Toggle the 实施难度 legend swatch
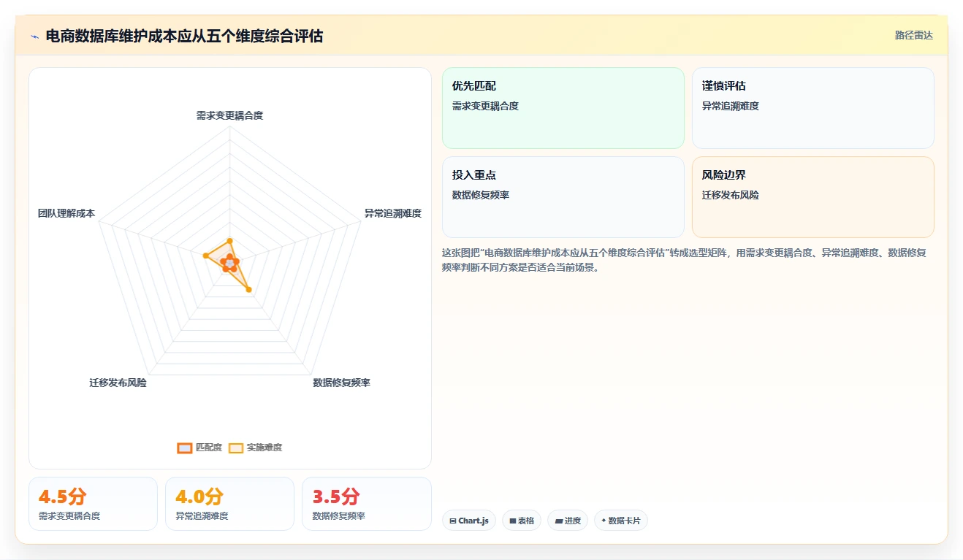Viewport: 963px width, 560px height. [x=236, y=448]
